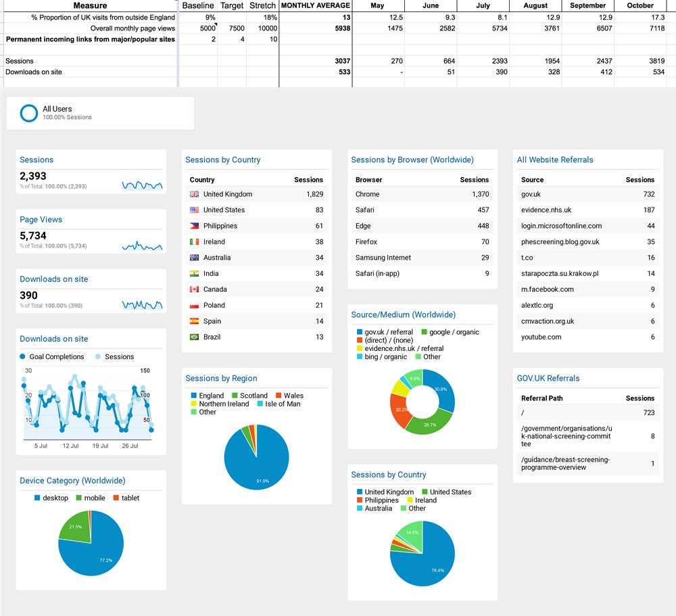Viewport: 676px width, 616px height.
Task: Select the October column header
Action: click(x=640, y=5)
